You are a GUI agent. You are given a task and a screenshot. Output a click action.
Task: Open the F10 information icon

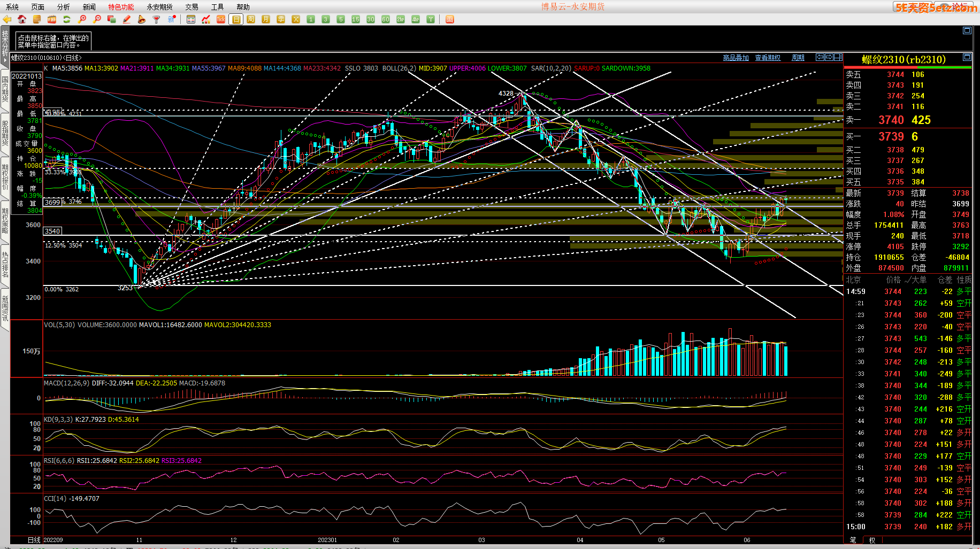click(x=52, y=19)
